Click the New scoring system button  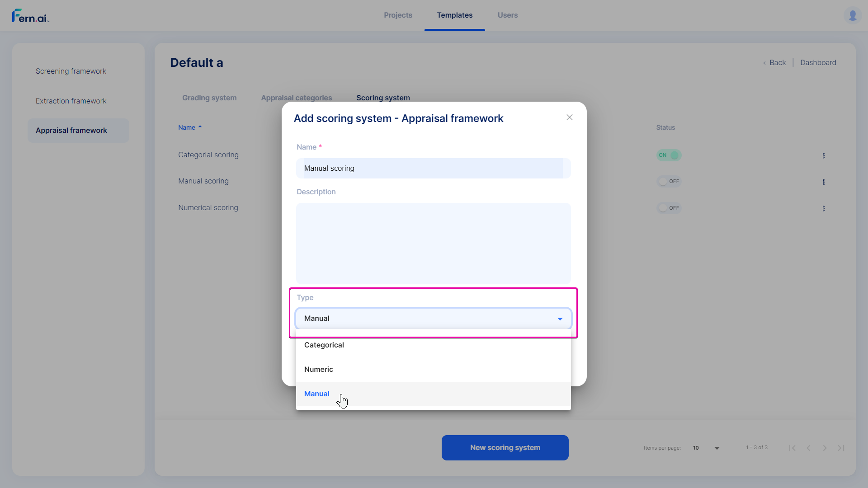click(x=505, y=447)
